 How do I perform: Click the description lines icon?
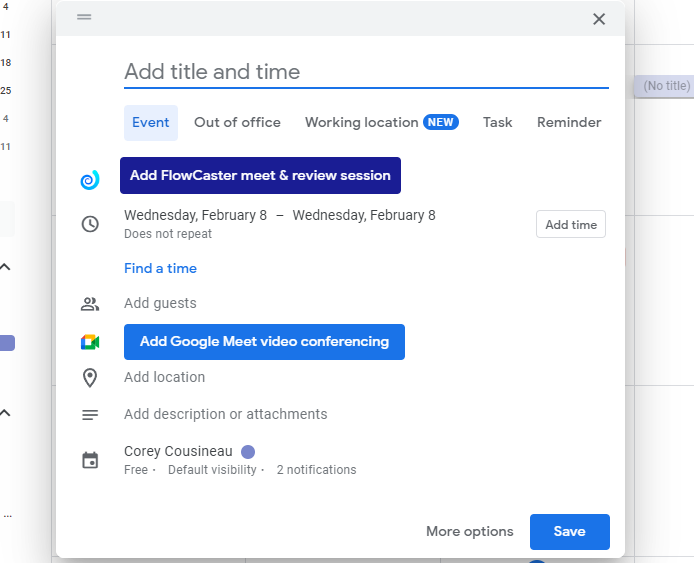(x=90, y=415)
